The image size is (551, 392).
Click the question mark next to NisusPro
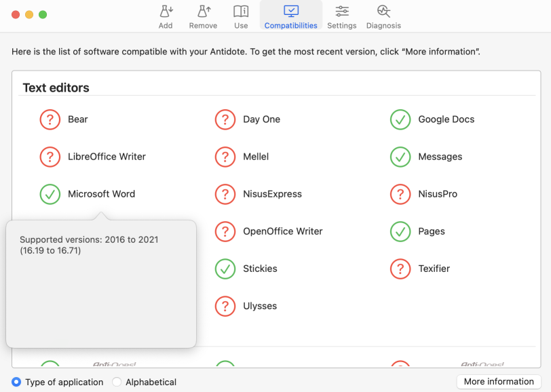point(400,194)
